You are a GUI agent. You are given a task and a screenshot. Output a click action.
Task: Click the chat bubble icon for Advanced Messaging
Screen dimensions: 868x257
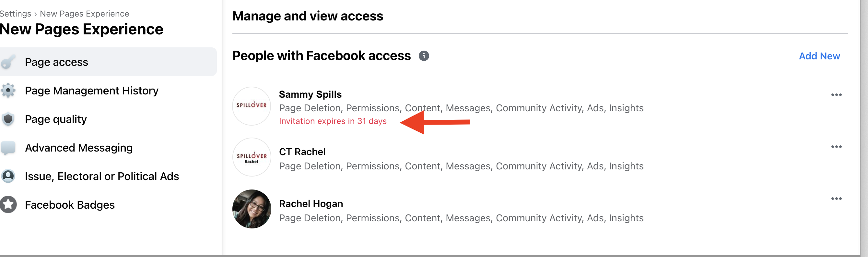click(8, 148)
